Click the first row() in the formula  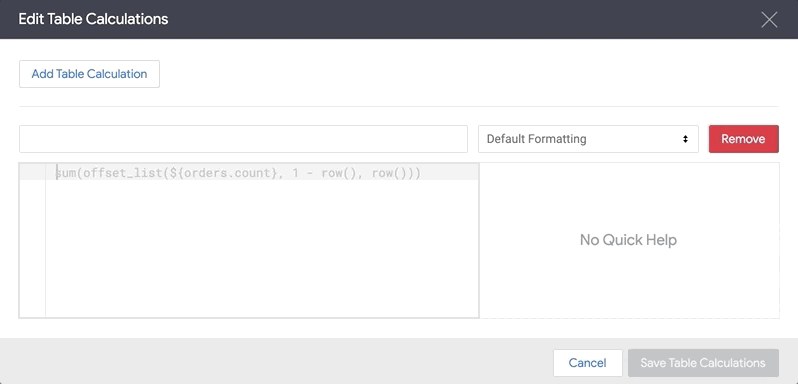point(339,173)
